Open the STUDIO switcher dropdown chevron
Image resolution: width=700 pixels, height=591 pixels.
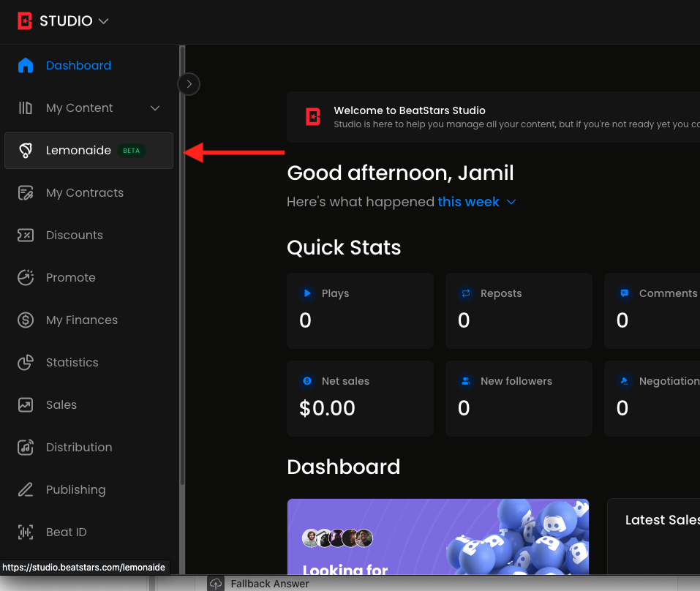[103, 21]
